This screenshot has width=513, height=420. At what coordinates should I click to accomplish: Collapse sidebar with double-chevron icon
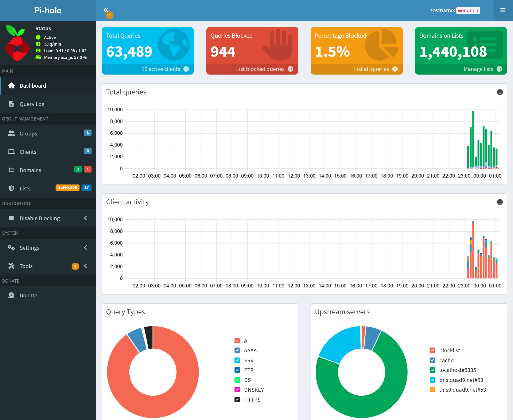pos(106,10)
